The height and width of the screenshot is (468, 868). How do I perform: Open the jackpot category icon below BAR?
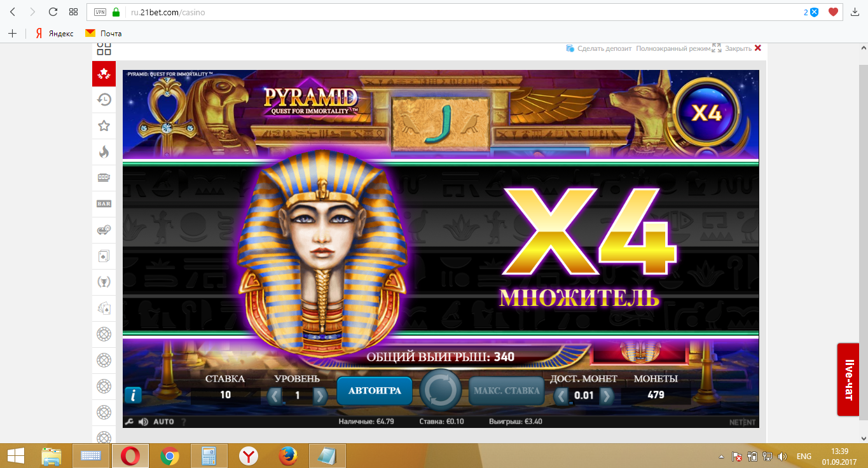tap(104, 230)
